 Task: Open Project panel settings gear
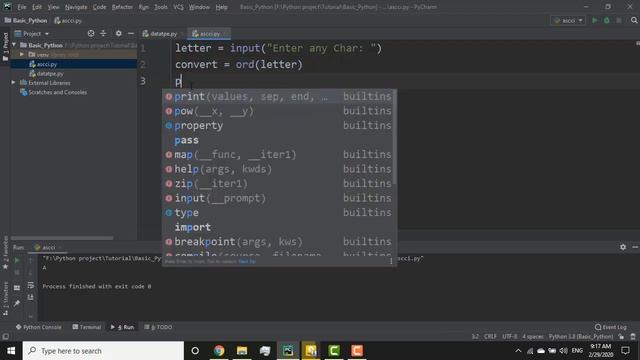point(118,33)
